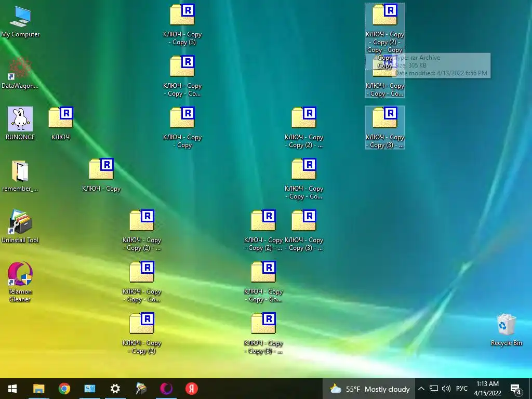Select the remember_ folder icon

pos(20,176)
